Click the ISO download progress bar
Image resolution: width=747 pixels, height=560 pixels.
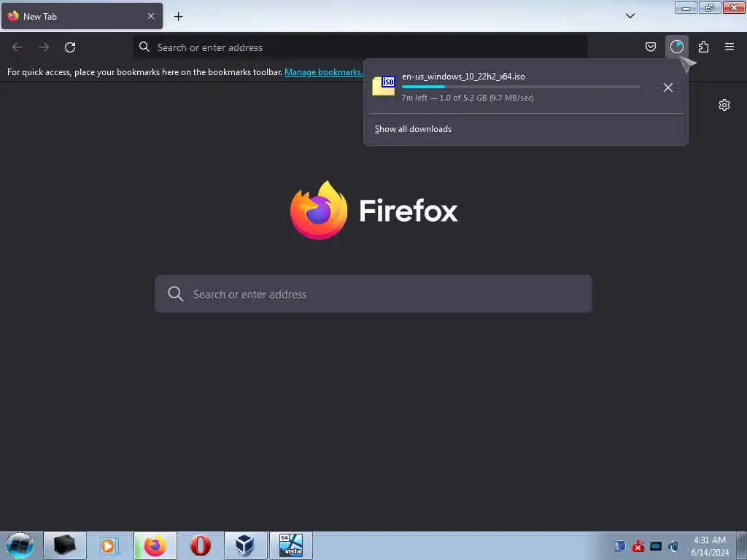pos(521,87)
